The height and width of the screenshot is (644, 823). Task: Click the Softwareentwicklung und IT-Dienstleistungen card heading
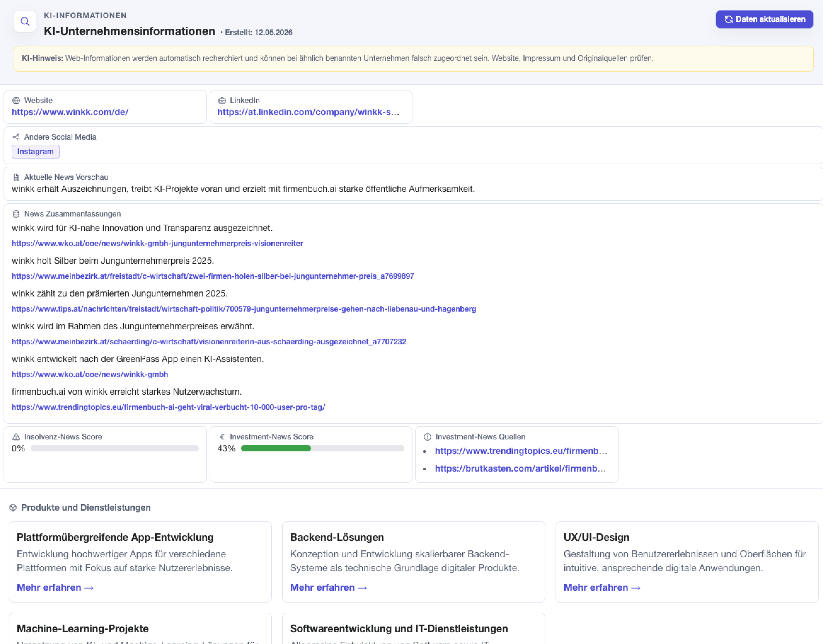coord(399,629)
